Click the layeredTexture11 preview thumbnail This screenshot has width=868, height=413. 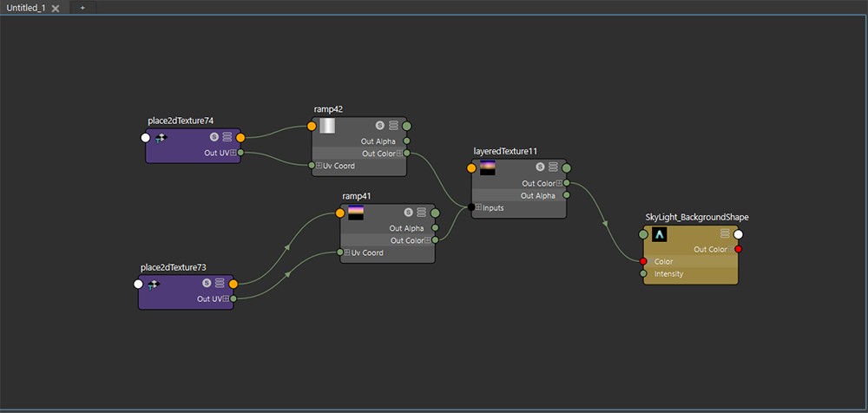coord(487,167)
